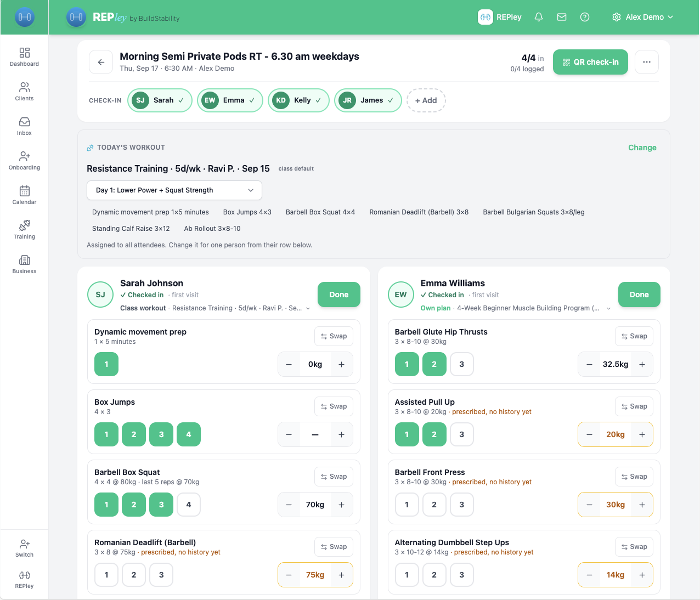Open Dashboard in the sidebar
The height and width of the screenshot is (600, 700).
point(24,57)
